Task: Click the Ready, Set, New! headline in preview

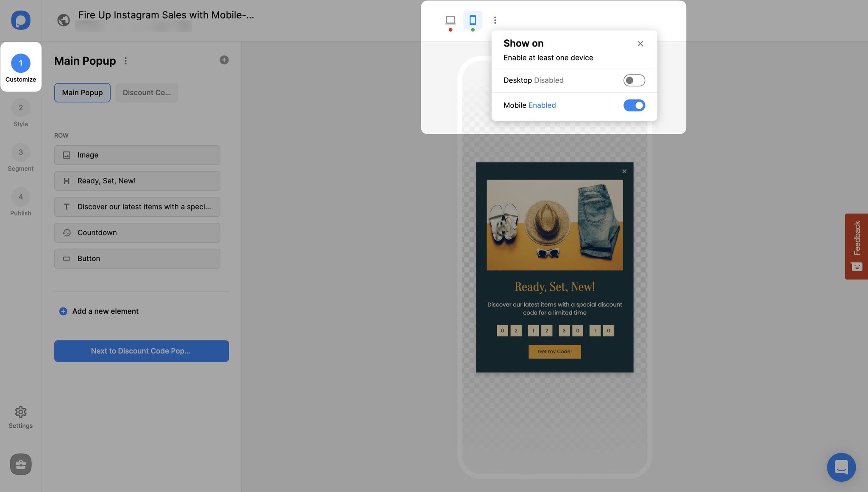Action: [x=555, y=287]
